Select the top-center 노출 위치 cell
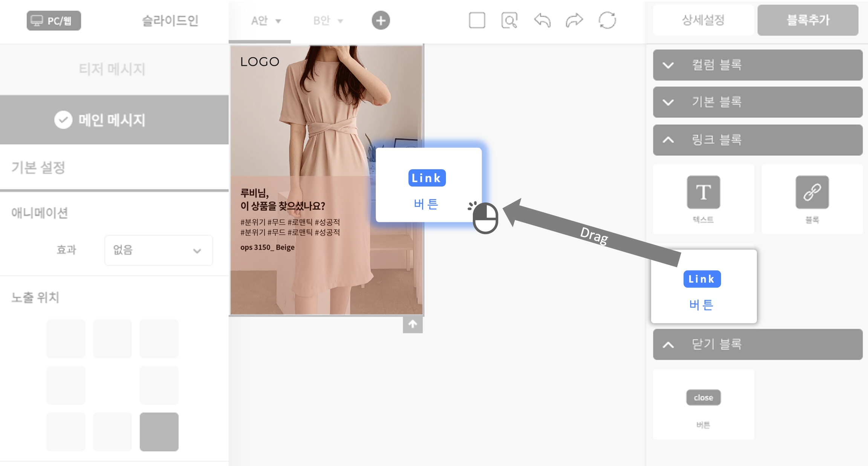Viewport: 868px width, 466px height. coord(113,339)
